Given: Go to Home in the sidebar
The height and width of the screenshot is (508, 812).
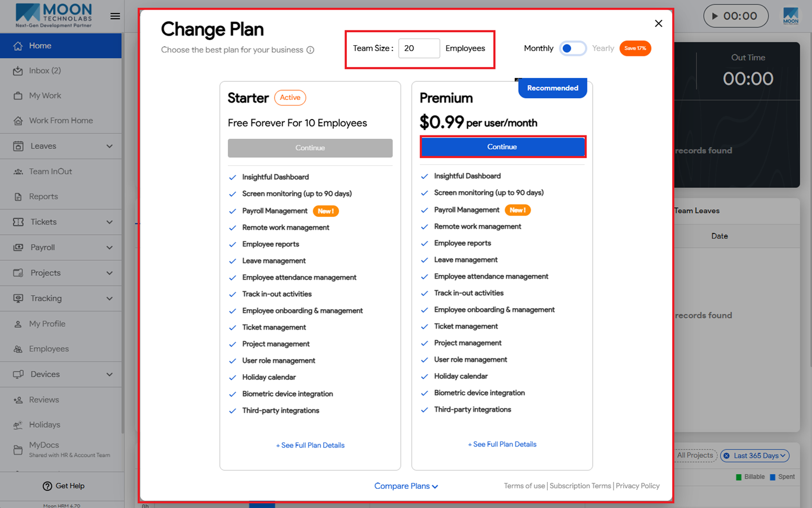Looking at the screenshot, I should pos(61,46).
